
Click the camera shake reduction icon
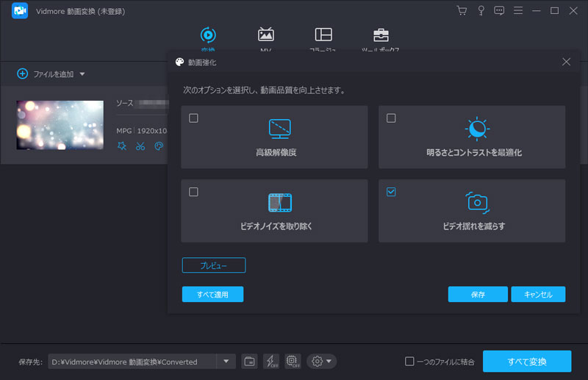click(x=477, y=203)
